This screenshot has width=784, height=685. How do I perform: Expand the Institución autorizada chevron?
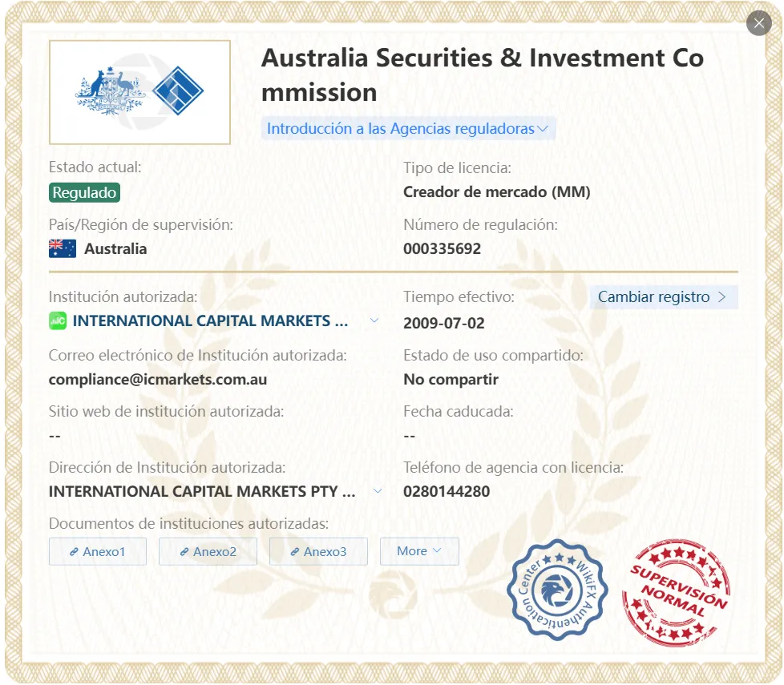374,320
